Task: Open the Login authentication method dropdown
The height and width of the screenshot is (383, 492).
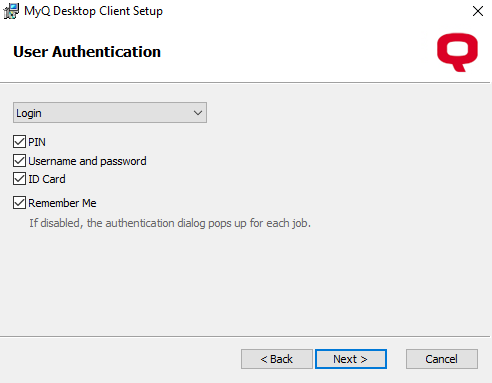Action: (x=110, y=113)
